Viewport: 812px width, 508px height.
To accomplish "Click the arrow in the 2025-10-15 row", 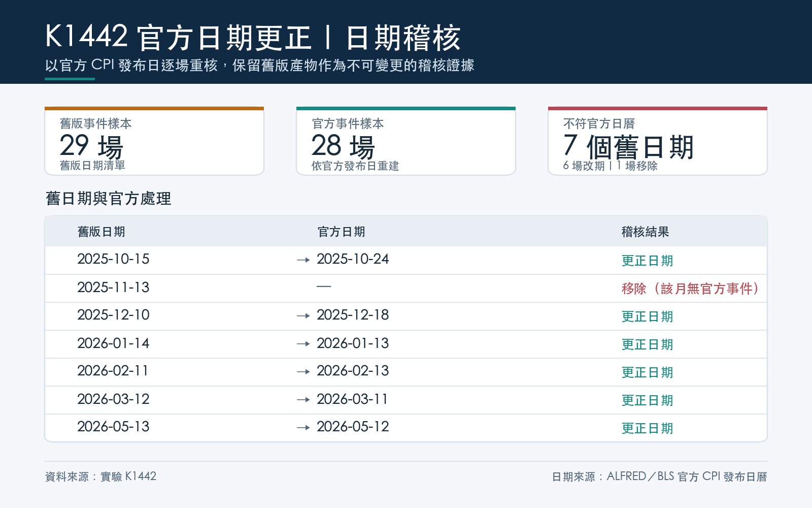I will 303,260.
